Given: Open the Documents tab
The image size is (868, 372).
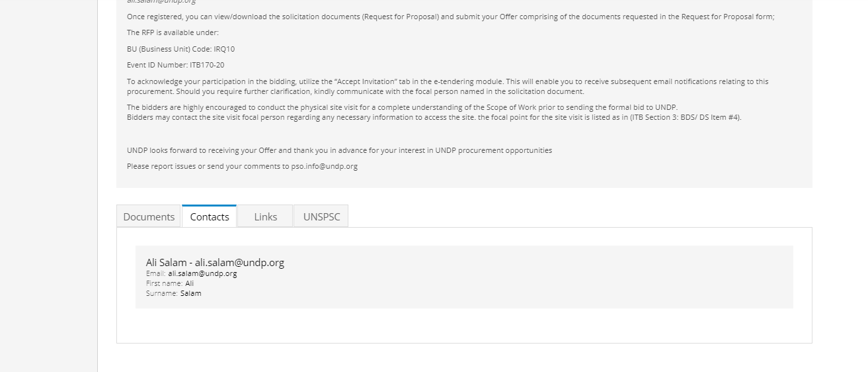Looking at the screenshot, I should pyautogui.click(x=149, y=216).
